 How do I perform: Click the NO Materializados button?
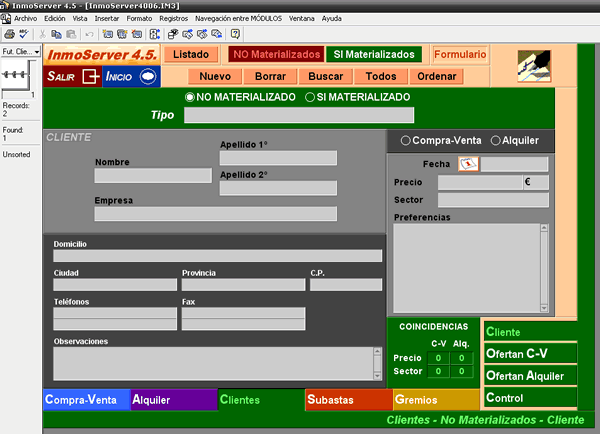tap(277, 54)
